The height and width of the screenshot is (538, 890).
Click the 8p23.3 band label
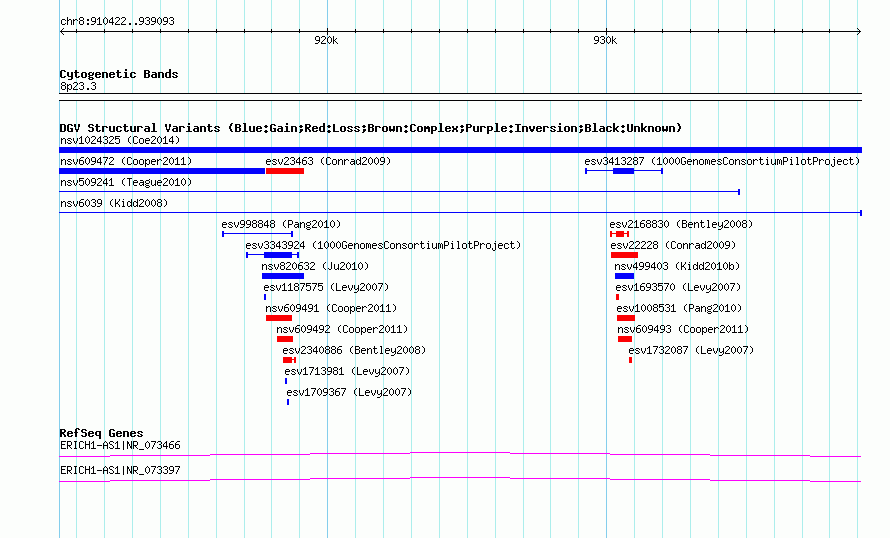(x=78, y=86)
